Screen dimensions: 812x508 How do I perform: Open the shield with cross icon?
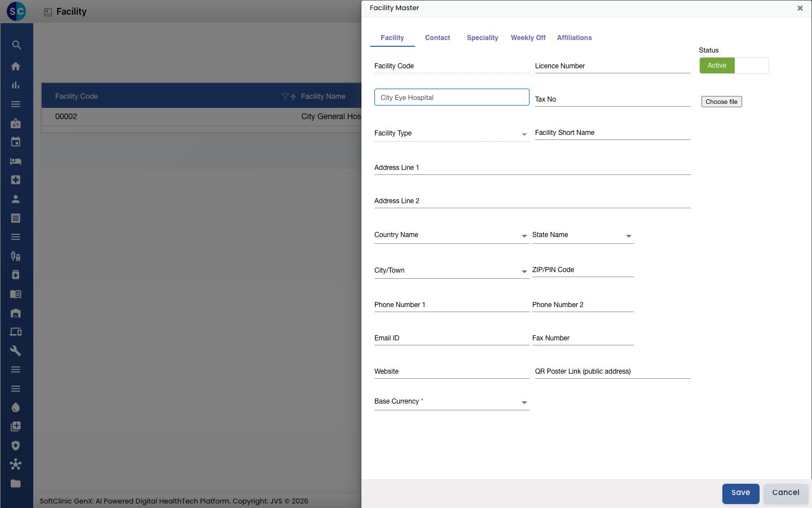pyautogui.click(x=16, y=445)
